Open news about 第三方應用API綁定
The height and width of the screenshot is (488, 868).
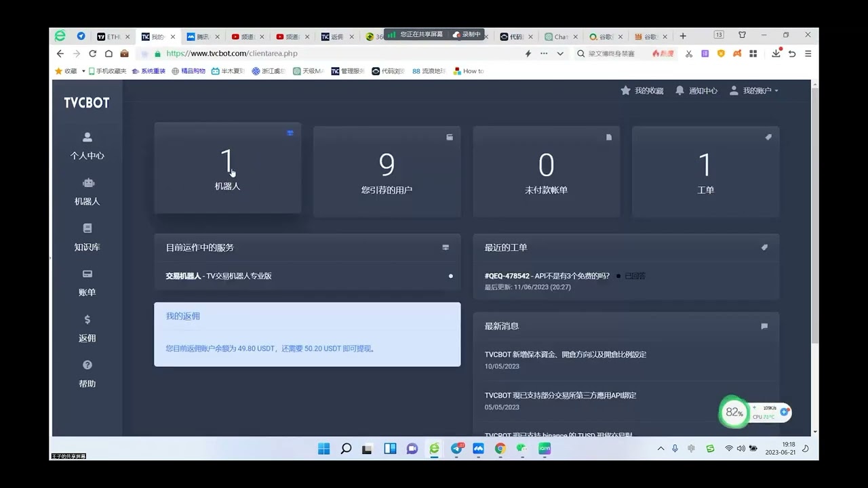tap(560, 395)
